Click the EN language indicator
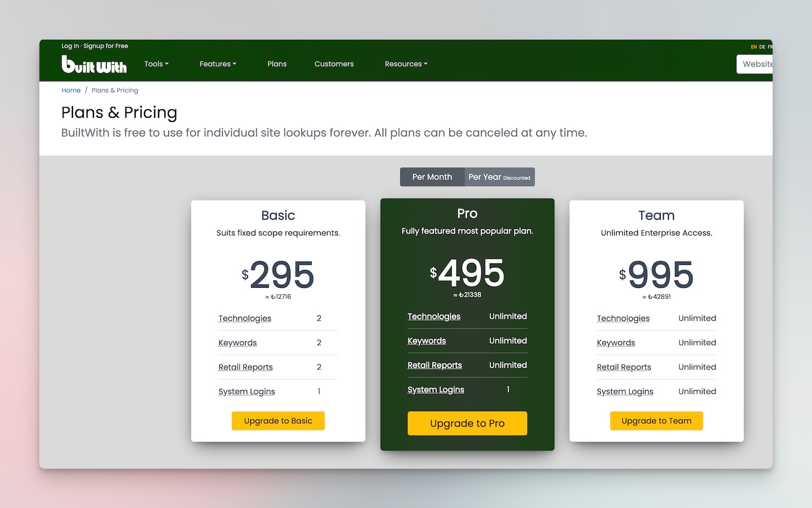812x508 pixels. click(753, 47)
